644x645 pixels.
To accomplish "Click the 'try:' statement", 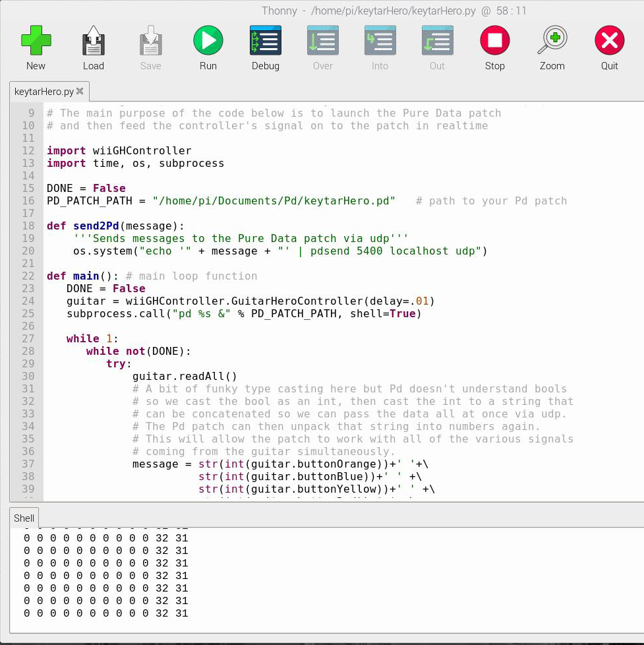I will [x=119, y=363].
